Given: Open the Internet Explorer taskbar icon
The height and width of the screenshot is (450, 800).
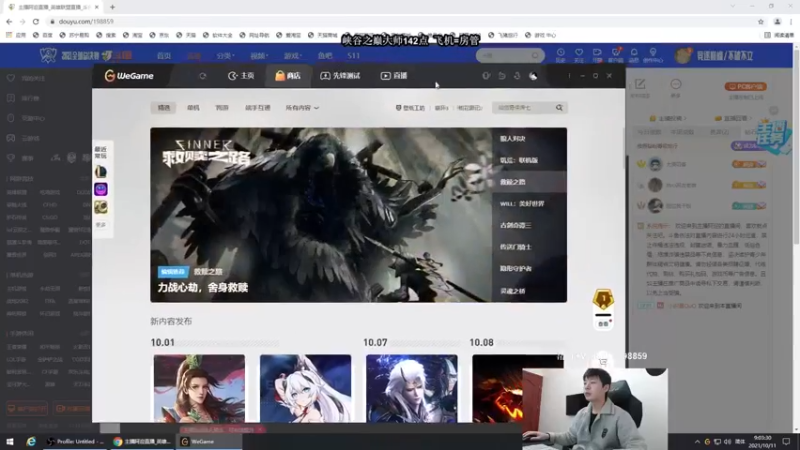Looking at the screenshot, I should 31,441.
